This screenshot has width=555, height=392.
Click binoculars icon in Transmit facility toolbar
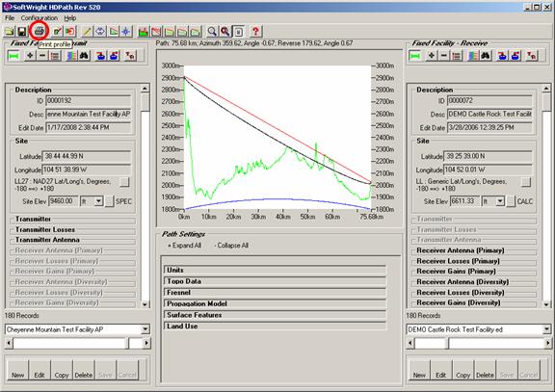[x=84, y=56]
